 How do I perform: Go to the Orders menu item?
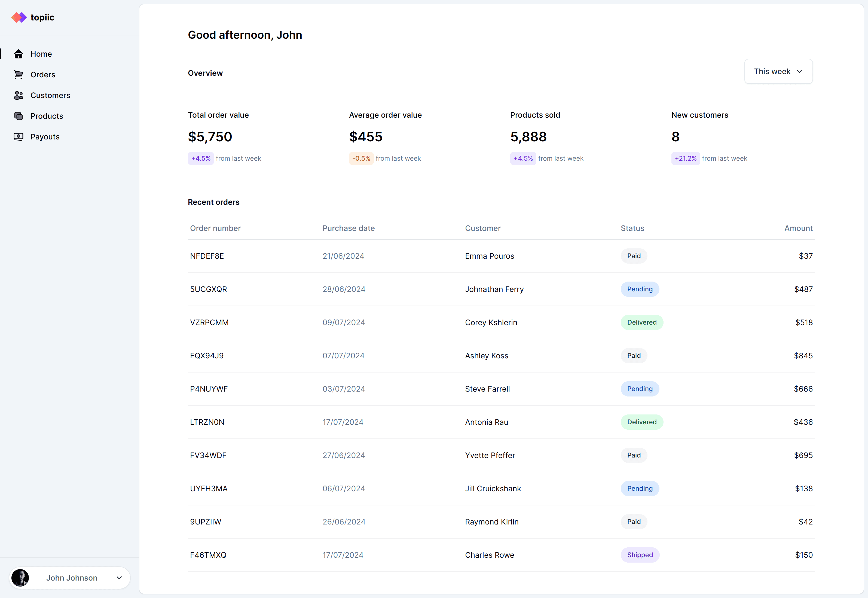point(43,75)
